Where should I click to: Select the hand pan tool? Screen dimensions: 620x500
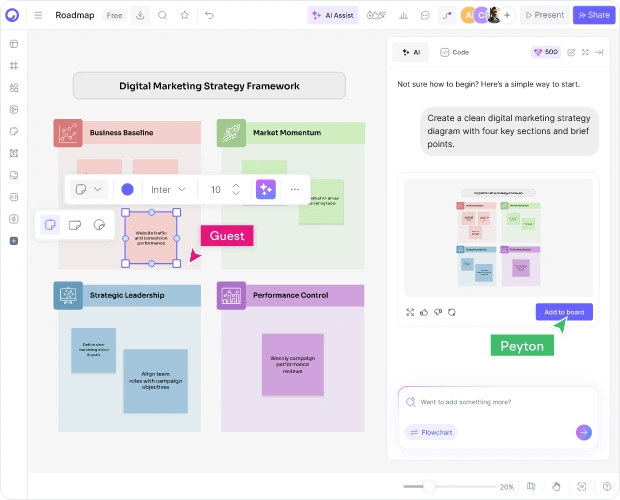[x=556, y=487]
